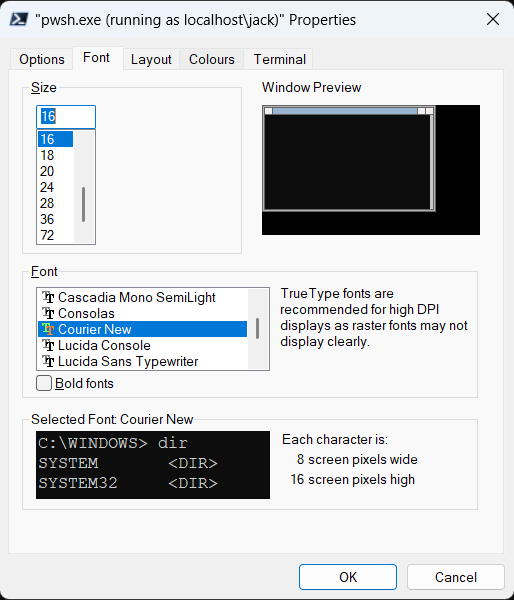Viewport: 514px width, 600px height.
Task: Click TrueType icon beside Courier New
Action: point(48,329)
